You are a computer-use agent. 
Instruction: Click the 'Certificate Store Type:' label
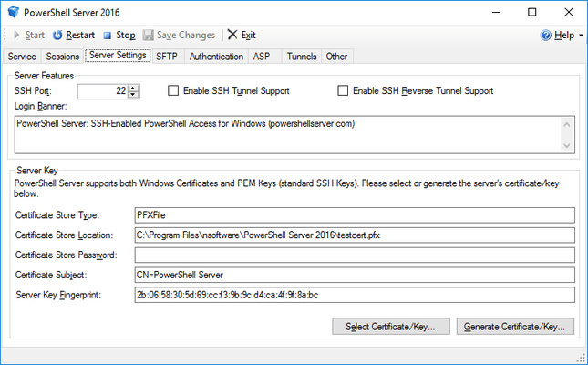[x=57, y=215]
